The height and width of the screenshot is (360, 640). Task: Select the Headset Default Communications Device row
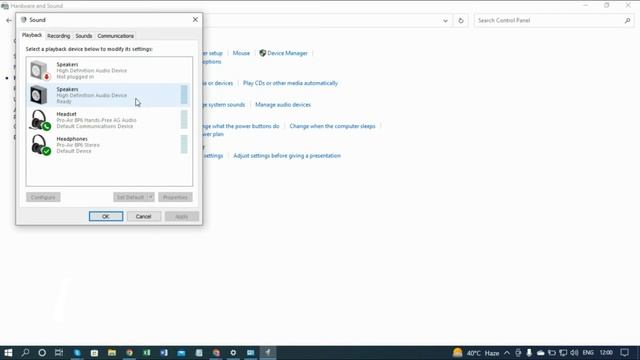[x=109, y=120]
